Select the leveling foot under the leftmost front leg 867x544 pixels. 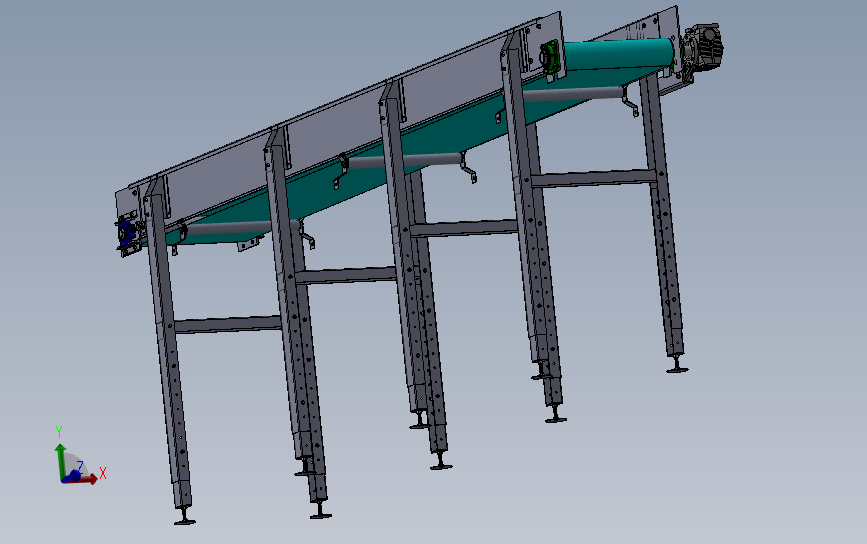tap(184, 516)
